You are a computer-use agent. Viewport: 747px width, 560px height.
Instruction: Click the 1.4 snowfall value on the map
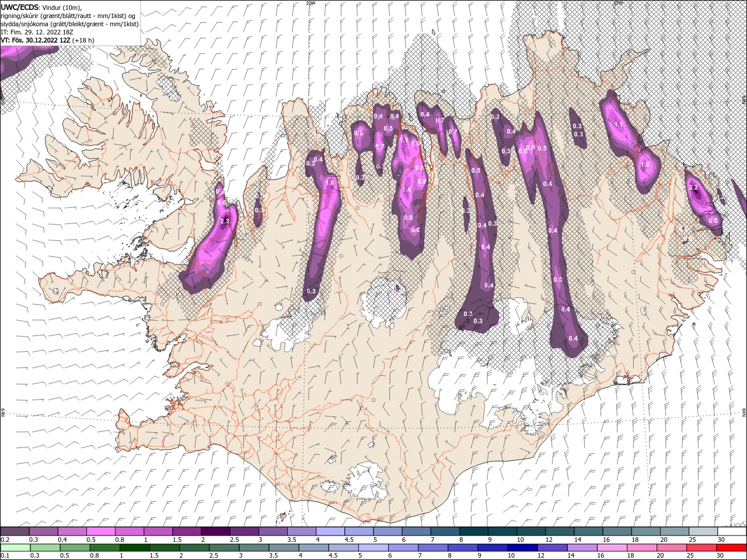(407, 190)
